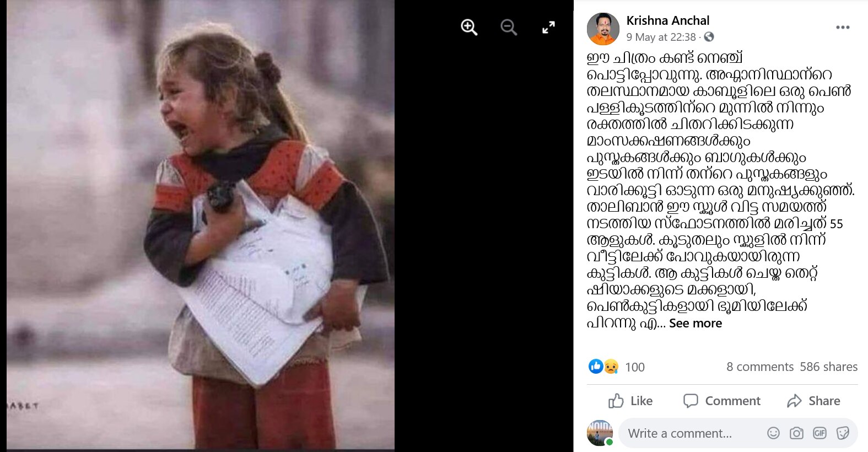View the sad reaction icon list
Image resolution: width=868 pixels, height=452 pixels.
click(611, 366)
